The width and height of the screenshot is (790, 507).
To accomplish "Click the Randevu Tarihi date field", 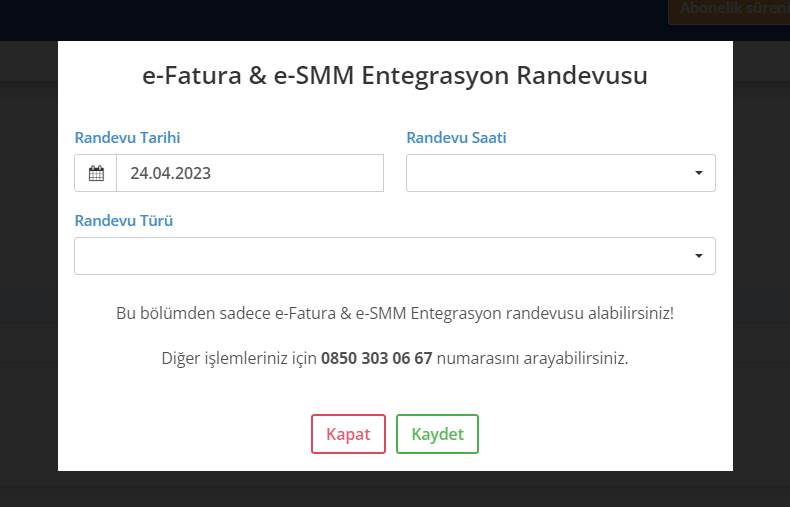I will [x=250, y=173].
